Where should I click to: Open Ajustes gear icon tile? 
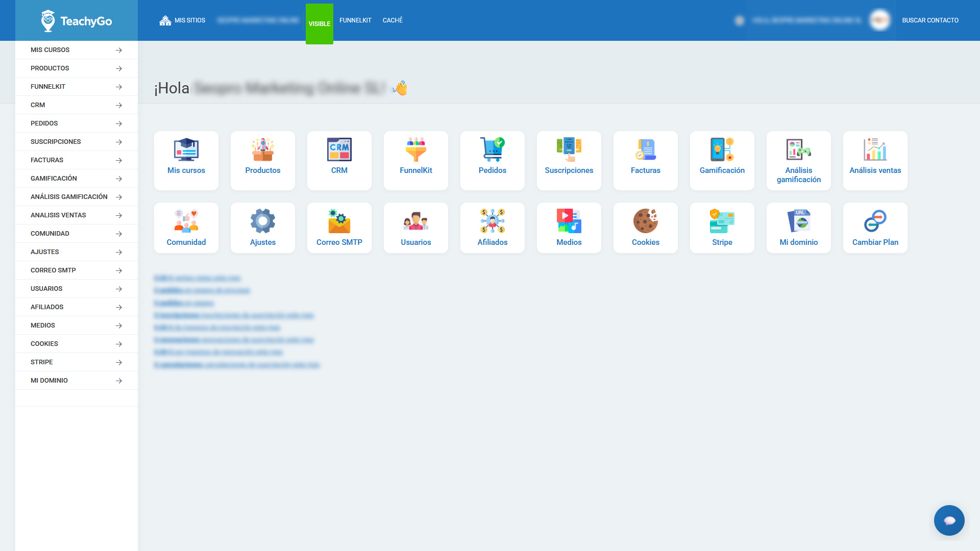[x=263, y=228]
